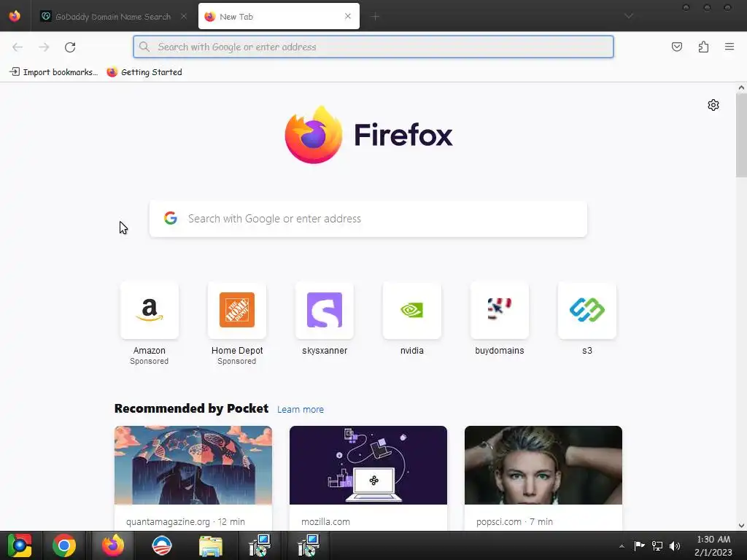Screen dimensions: 747x560
Task: Open the Extensions puzzle icon
Action: [x=703, y=47]
